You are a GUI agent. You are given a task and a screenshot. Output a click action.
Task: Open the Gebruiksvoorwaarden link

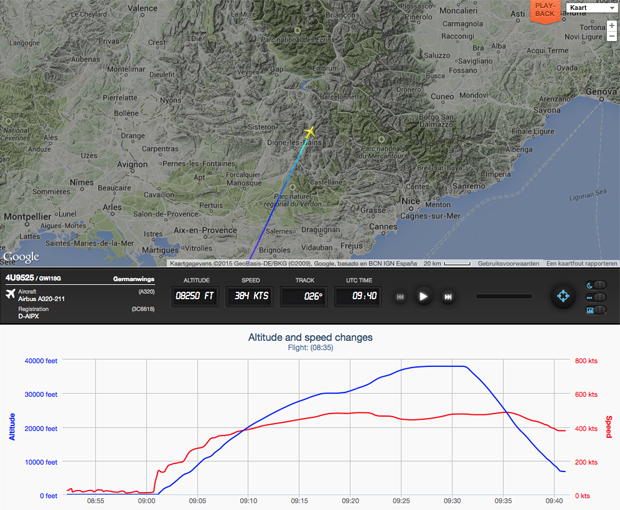click(508, 263)
